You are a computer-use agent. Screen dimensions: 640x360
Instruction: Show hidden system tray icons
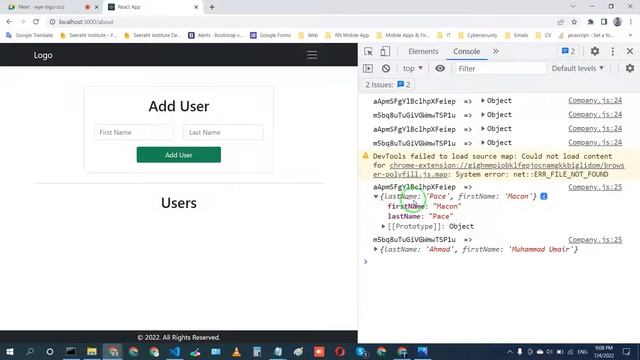coord(509,351)
